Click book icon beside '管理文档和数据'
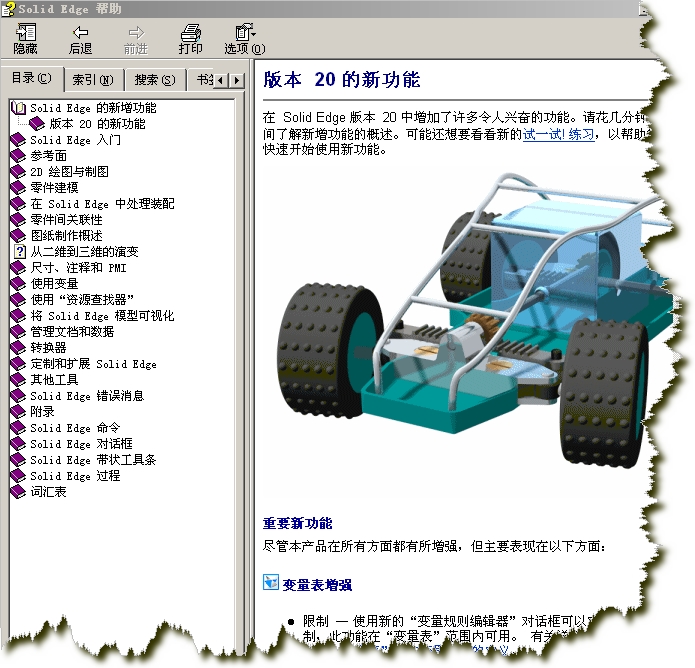This screenshot has height=668, width=695. pos(18,332)
